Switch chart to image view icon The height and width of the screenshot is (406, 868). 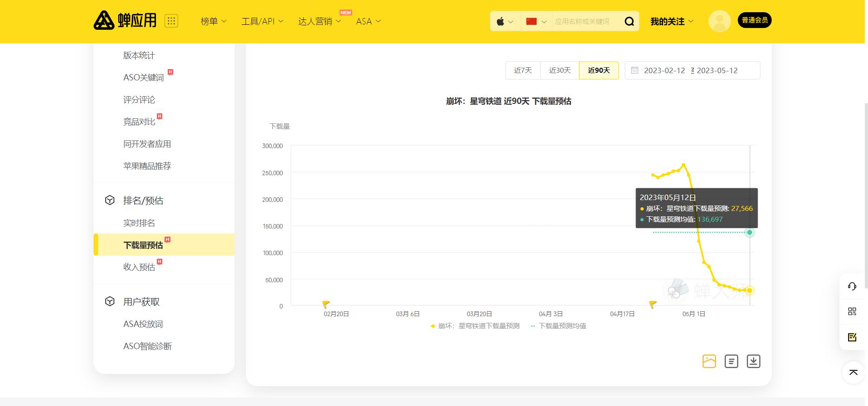coord(709,361)
